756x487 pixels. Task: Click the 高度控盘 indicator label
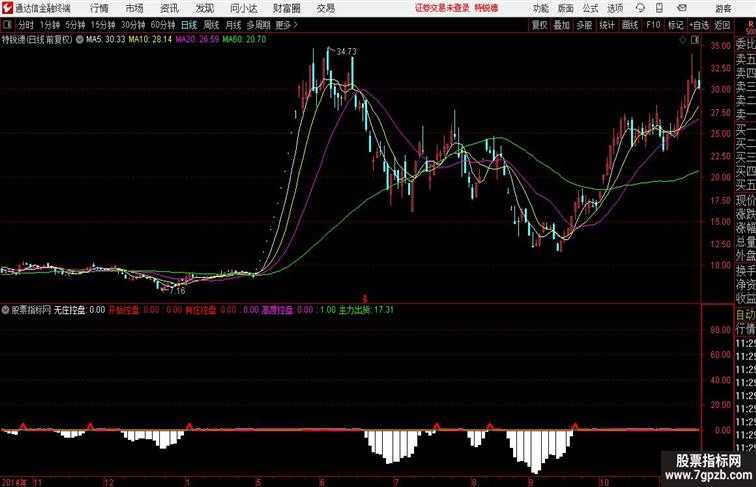[277, 310]
